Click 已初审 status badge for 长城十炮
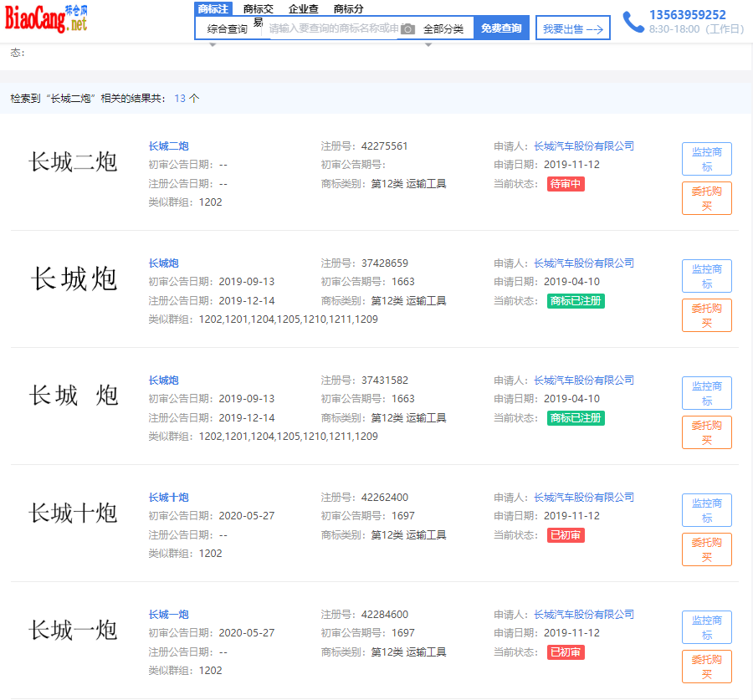The height and width of the screenshot is (700, 753). 566,535
